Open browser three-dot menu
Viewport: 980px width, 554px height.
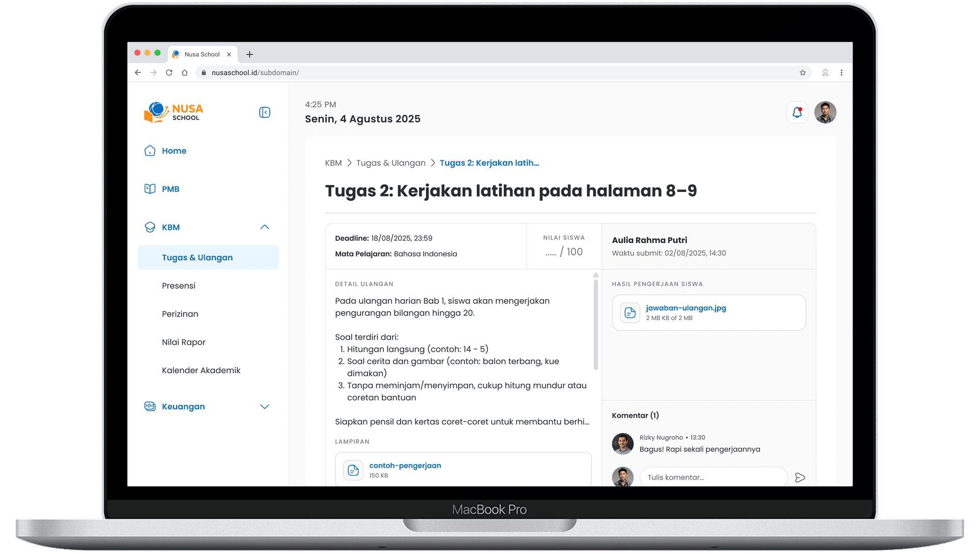click(x=841, y=73)
